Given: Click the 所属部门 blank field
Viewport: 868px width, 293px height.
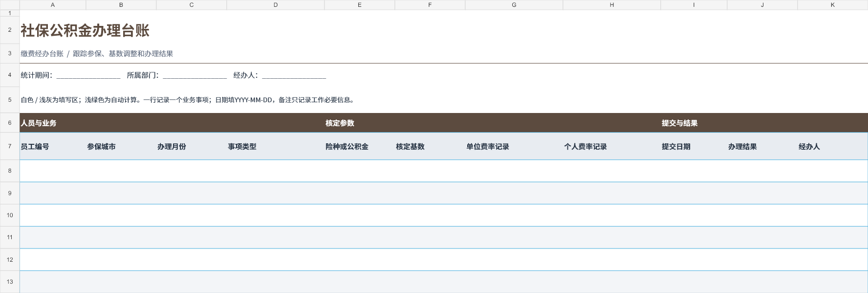Looking at the screenshot, I should 195,75.
